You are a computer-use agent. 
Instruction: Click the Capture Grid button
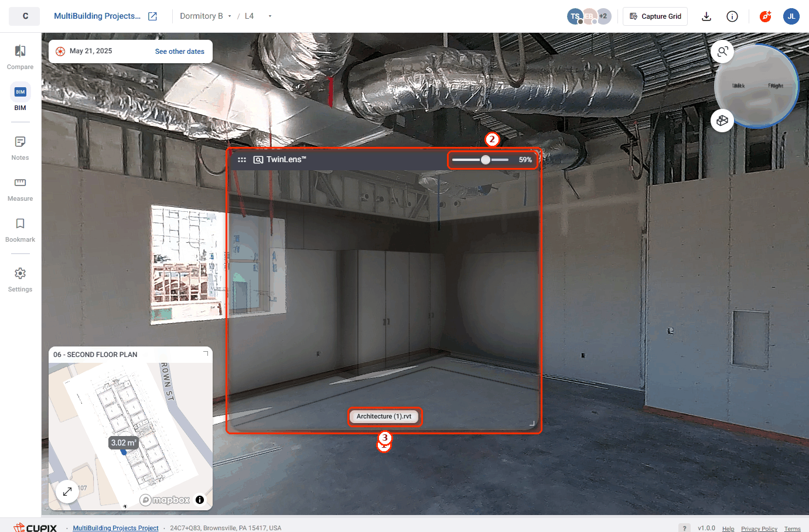655,16
